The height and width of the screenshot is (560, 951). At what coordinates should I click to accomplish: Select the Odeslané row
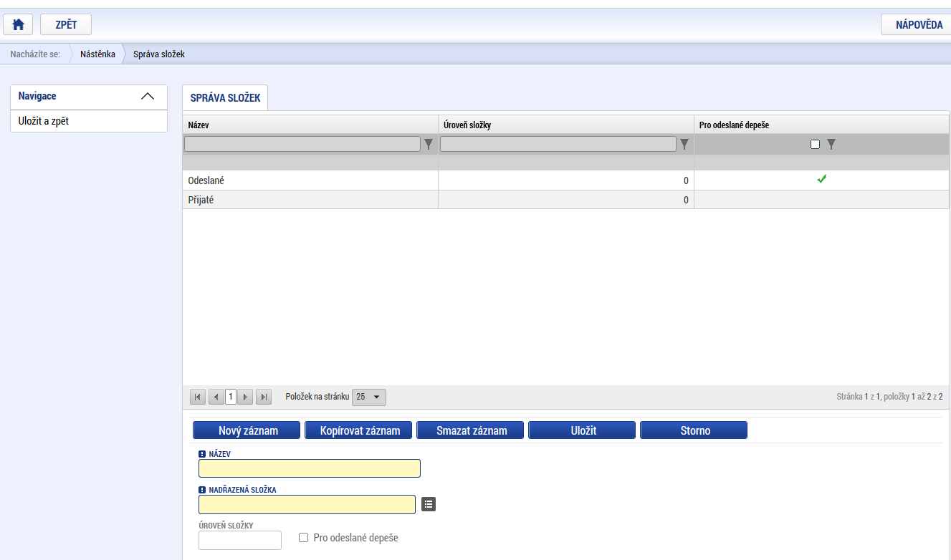565,180
